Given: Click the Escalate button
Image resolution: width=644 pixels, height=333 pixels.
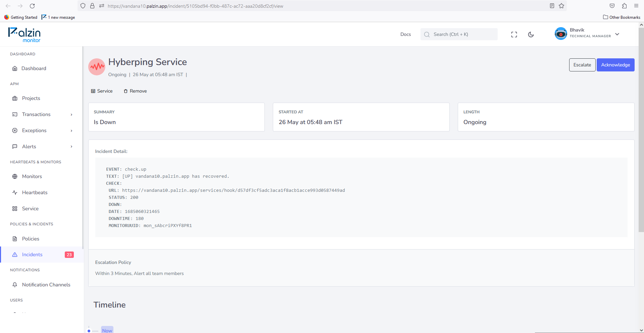Looking at the screenshot, I should coord(582,65).
